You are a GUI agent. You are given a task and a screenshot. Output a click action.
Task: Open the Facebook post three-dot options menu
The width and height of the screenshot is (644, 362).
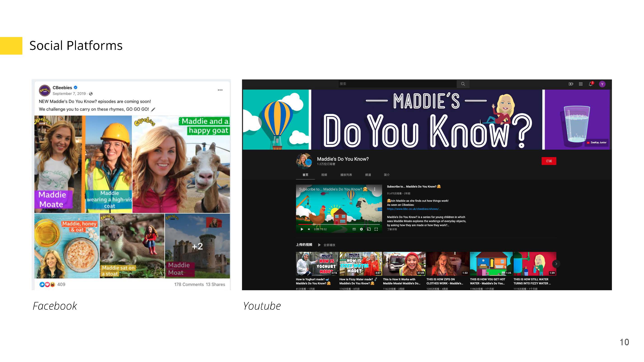pos(220,90)
